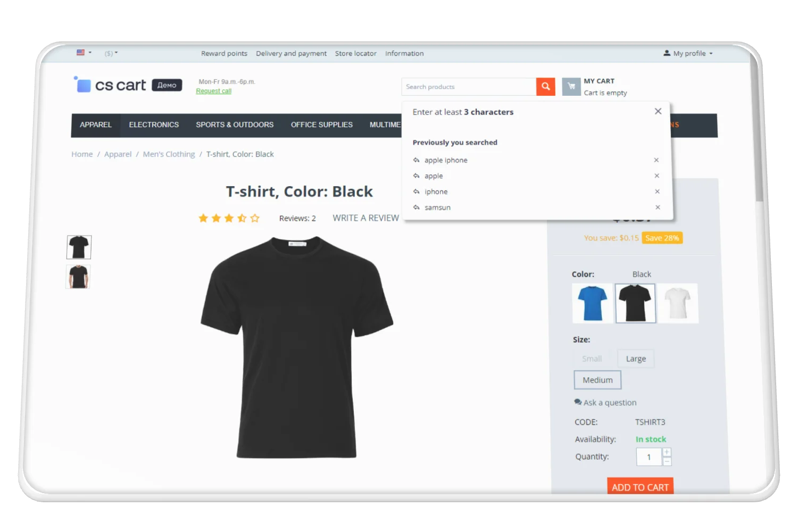Click the Add to Cart button
This screenshot has width=798, height=532.
point(640,486)
